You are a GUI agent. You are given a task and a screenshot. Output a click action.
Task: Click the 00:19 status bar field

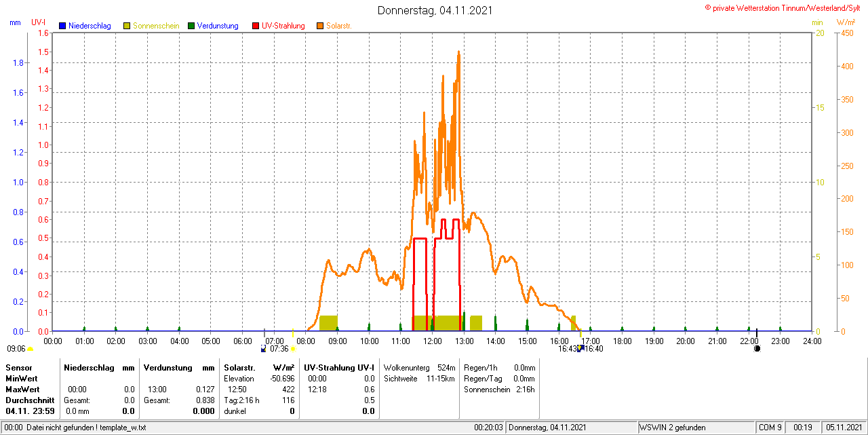[x=803, y=428]
